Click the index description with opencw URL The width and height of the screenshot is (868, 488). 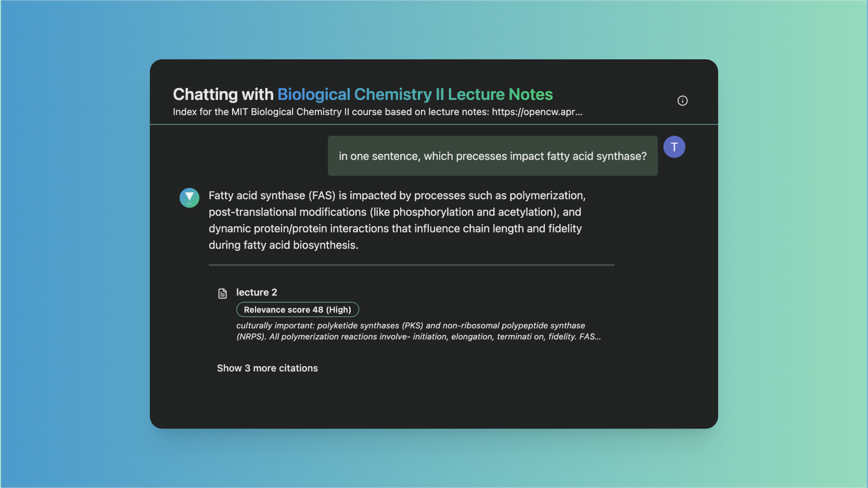pos(377,112)
